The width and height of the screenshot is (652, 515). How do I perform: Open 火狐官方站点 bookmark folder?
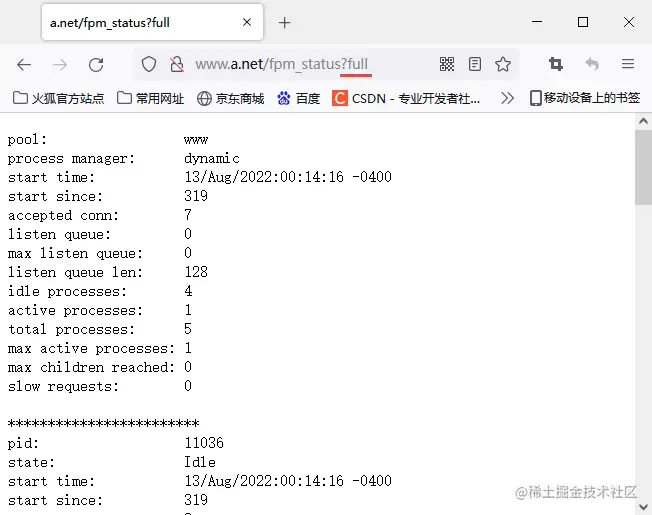tap(59, 99)
